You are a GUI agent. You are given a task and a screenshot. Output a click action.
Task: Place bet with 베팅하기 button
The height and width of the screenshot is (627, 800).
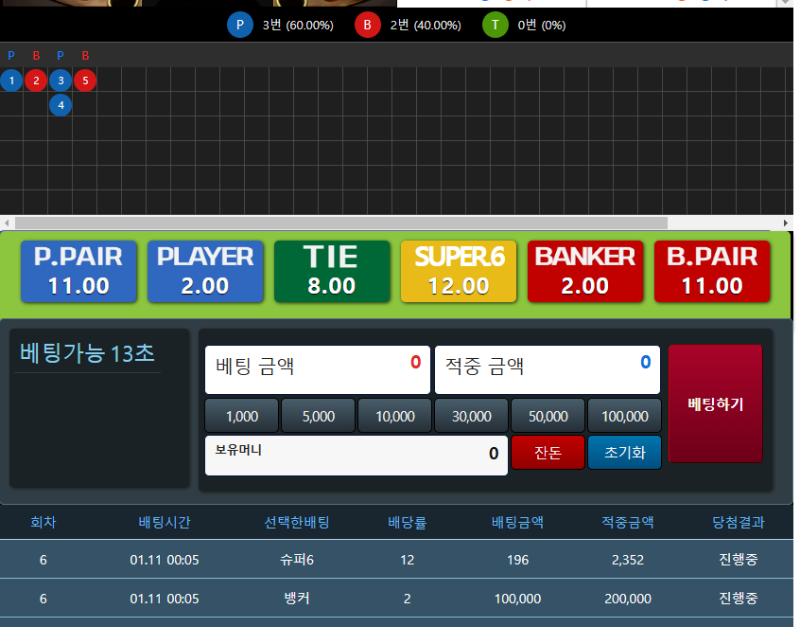click(715, 404)
